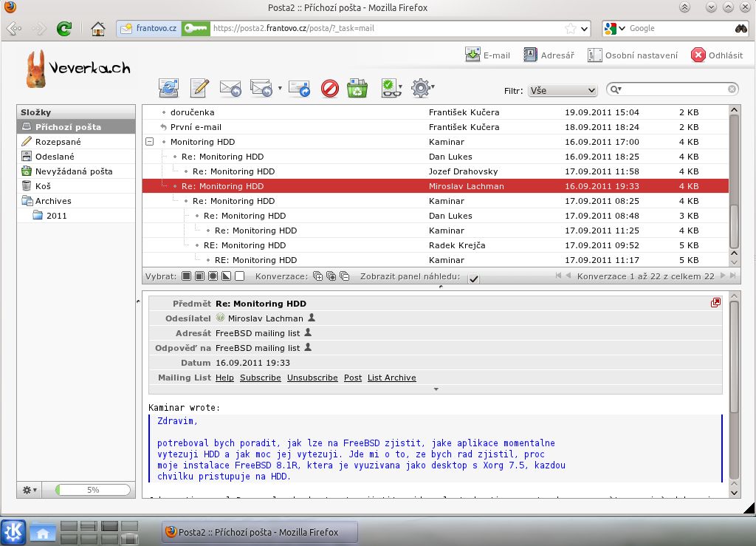Viewport: 756px width, 546px height.
Task: Collapse the Monitoring HDD conversation thread
Action: click(x=149, y=142)
